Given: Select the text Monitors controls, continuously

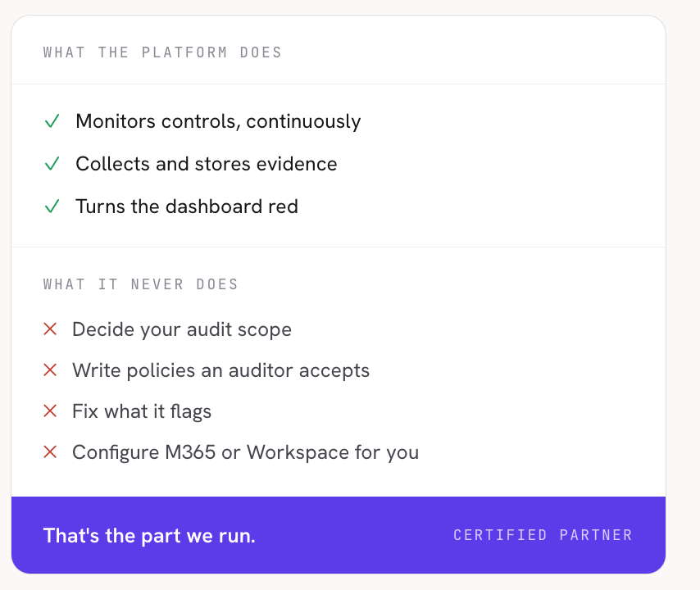Looking at the screenshot, I should tap(218, 121).
